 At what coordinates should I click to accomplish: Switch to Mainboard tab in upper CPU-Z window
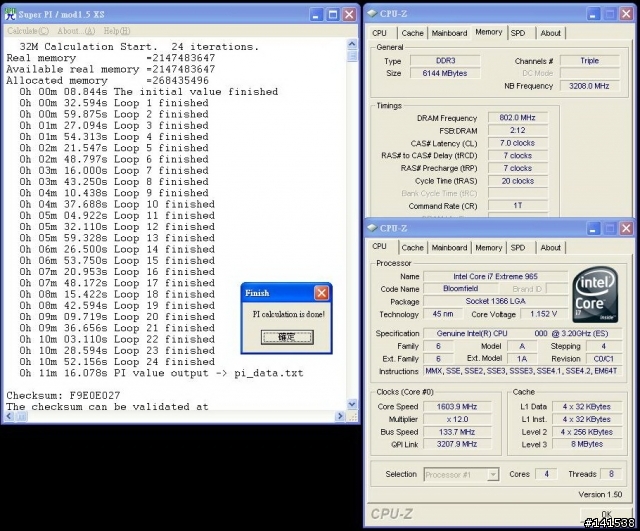[449, 33]
